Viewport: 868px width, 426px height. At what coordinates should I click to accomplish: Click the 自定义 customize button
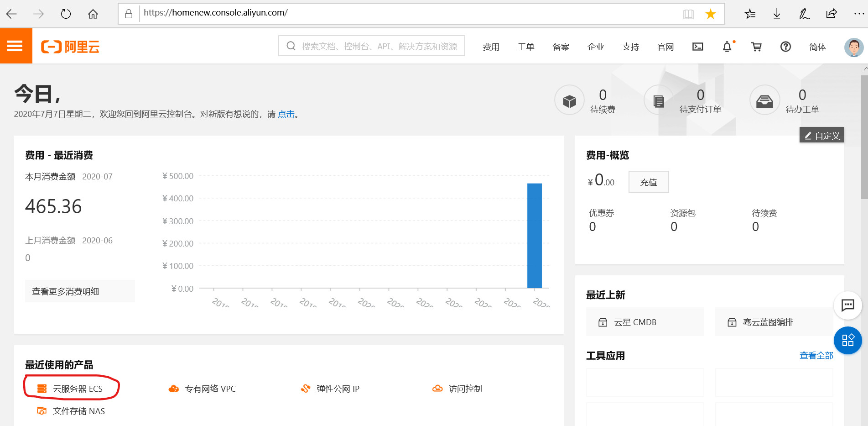821,135
